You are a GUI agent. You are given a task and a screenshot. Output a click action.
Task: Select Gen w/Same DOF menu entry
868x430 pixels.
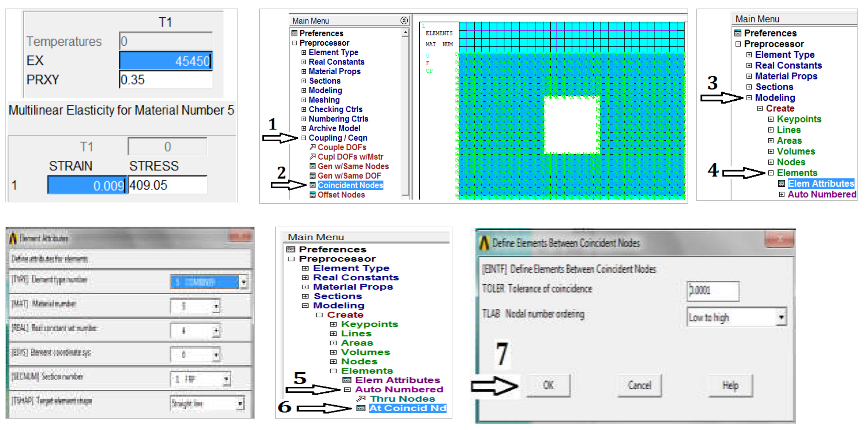(349, 176)
